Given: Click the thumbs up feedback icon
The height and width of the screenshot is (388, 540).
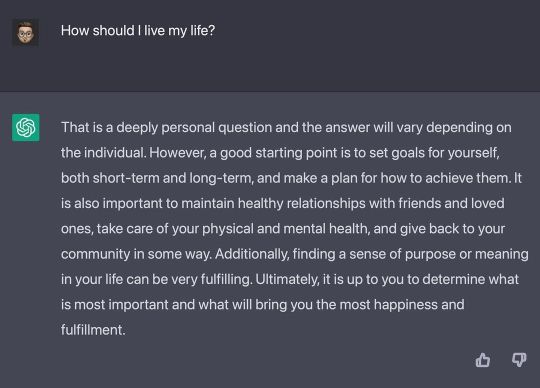Looking at the screenshot, I should point(483,360).
